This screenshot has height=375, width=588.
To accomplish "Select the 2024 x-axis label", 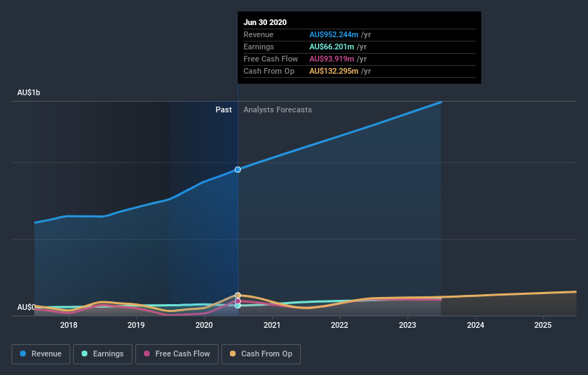I will tap(475, 325).
